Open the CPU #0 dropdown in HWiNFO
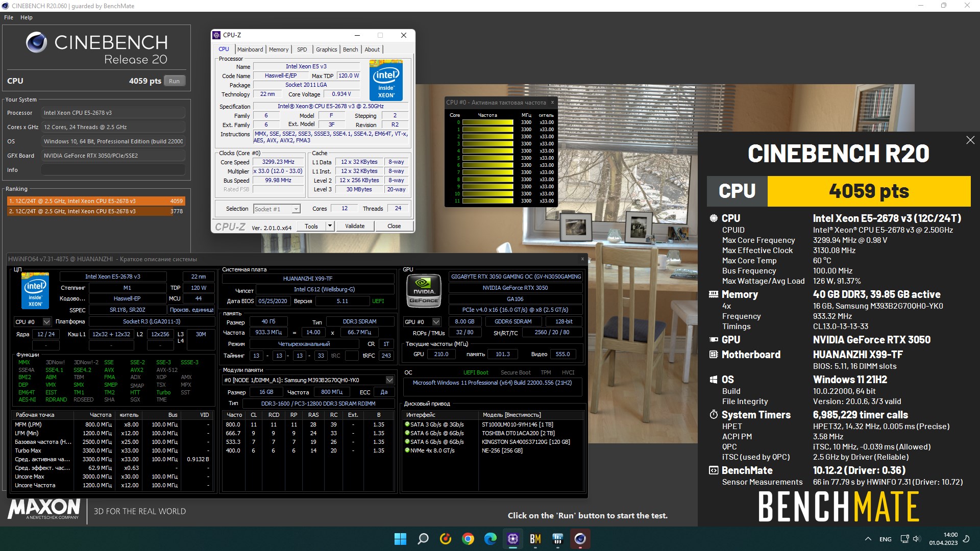Image resolution: width=980 pixels, height=551 pixels. coord(33,322)
